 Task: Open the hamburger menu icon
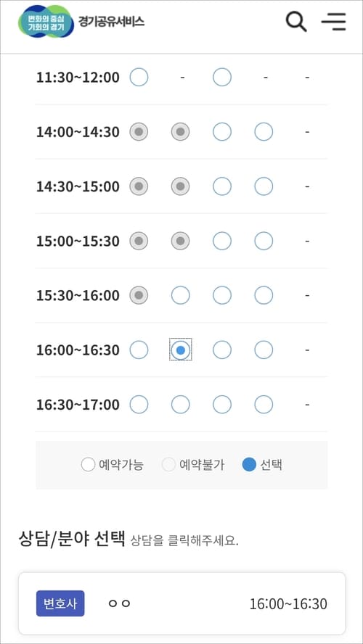tap(334, 21)
